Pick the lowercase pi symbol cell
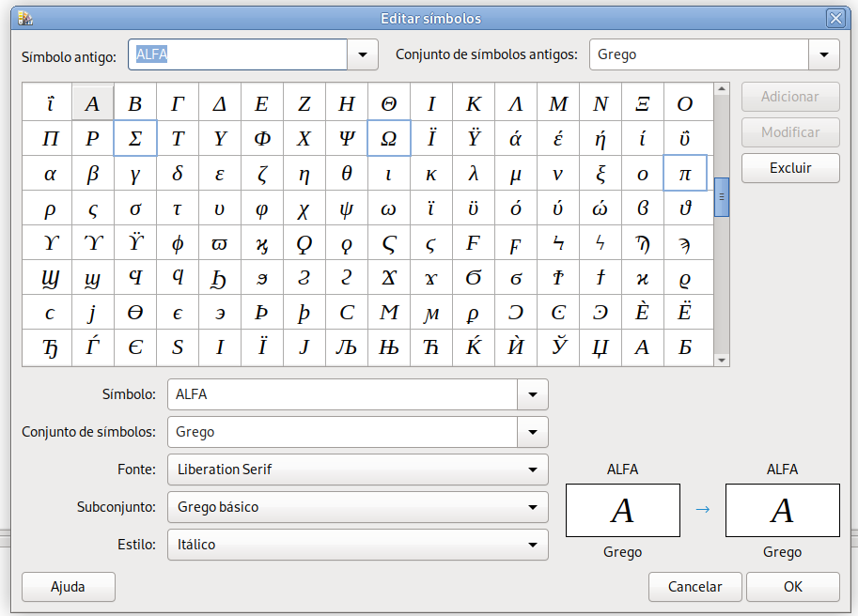This screenshot has width=858, height=616. pyautogui.click(x=685, y=174)
